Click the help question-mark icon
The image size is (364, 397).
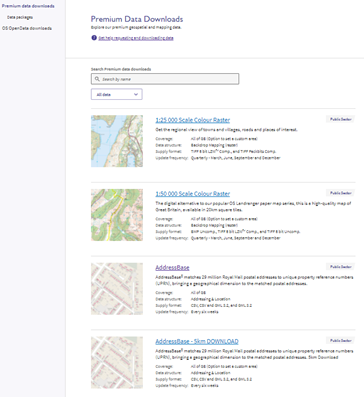tap(94, 38)
